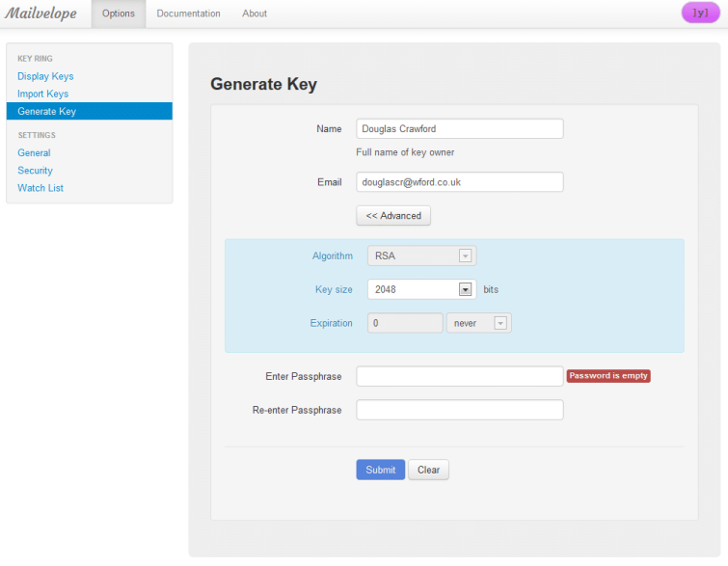Open Security settings
This screenshot has height=566, width=728.
36,171
